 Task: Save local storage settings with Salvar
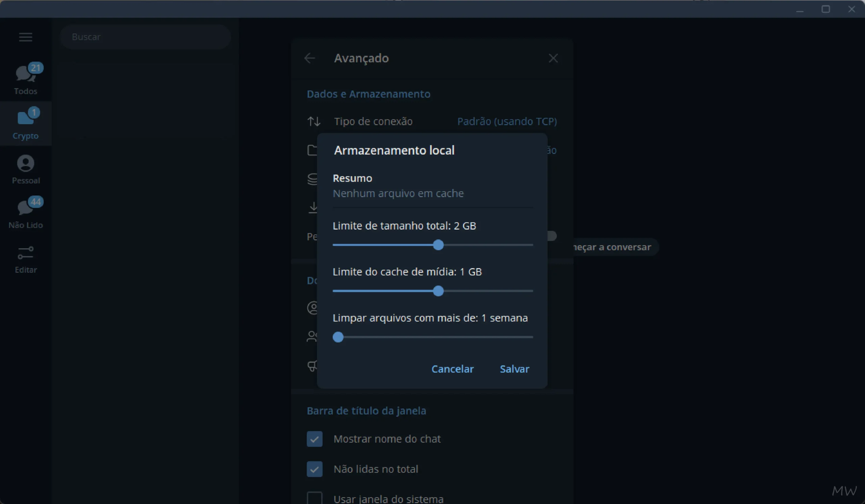tap(515, 369)
